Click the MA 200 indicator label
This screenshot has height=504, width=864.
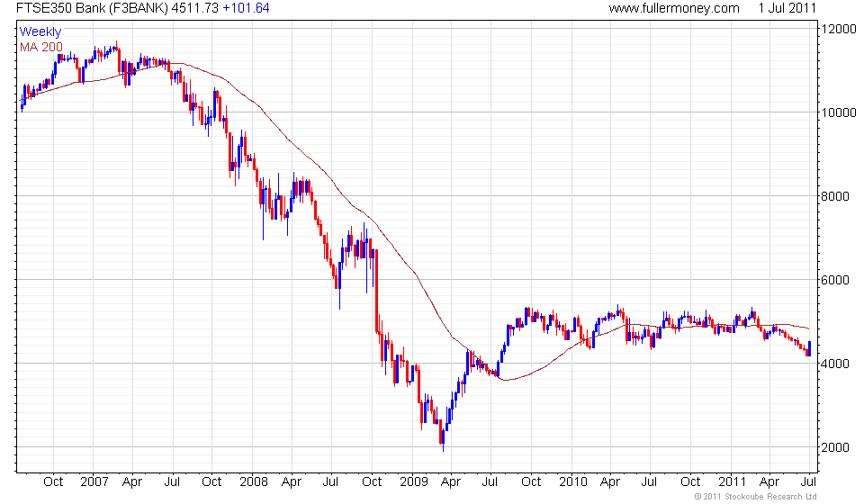(41, 47)
